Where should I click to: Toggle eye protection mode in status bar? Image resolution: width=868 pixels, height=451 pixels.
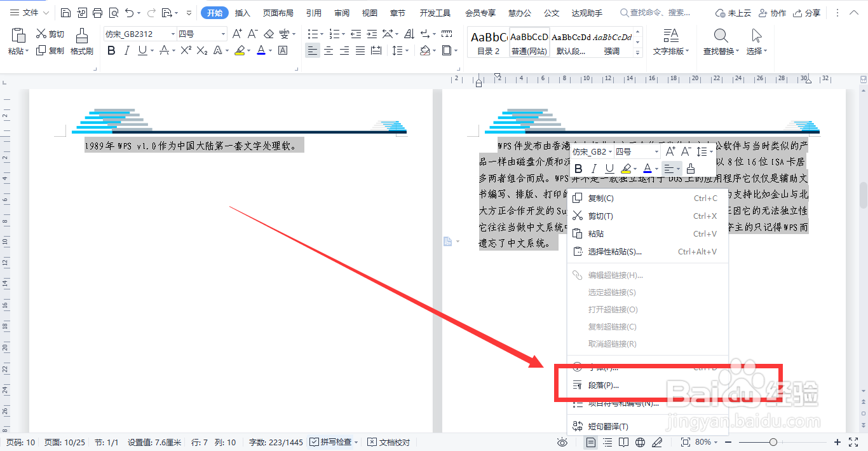pyautogui.click(x=562, y=442)
